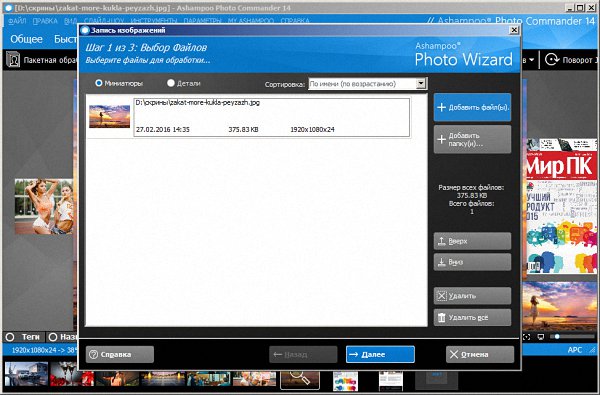Open the dark grey filmstrip thumbnail
The width and height of the screenshot is (600, 395).
pyautogui.click(x=436, y=380)
